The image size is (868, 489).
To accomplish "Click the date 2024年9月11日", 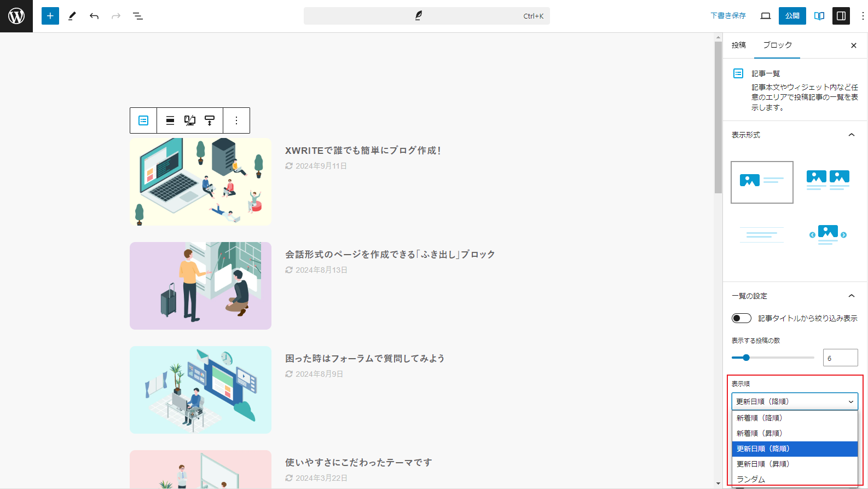I will coord(321,166).
